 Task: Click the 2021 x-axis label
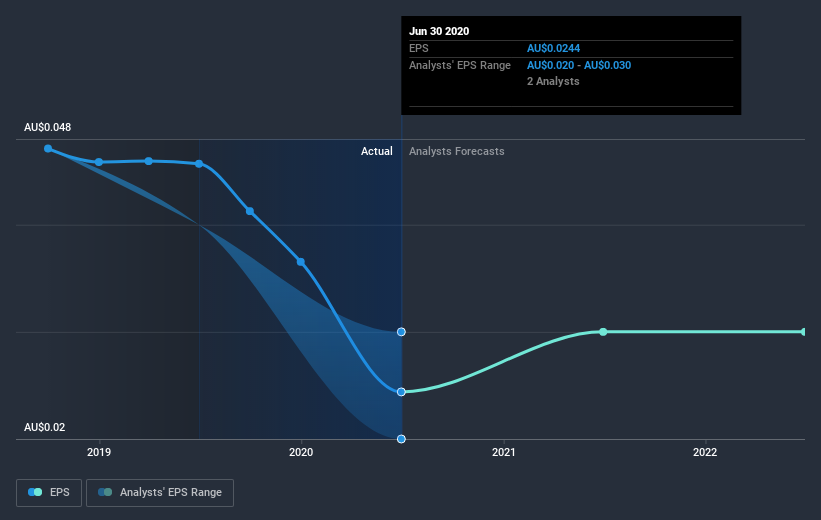point(504,452)
